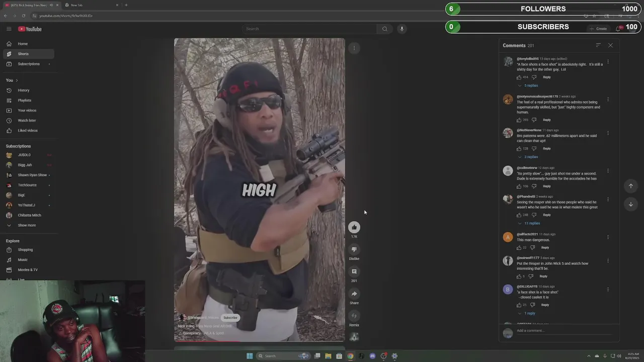Like the @tonylollis895 comment

[x=519, y=77]
